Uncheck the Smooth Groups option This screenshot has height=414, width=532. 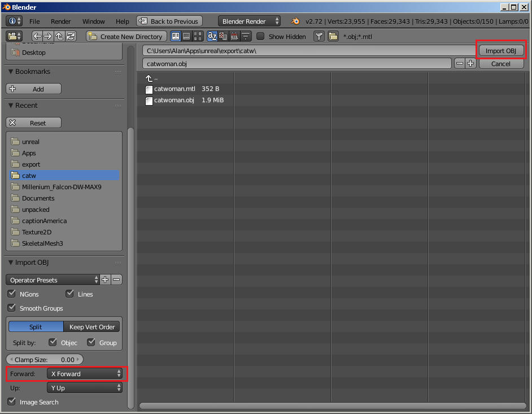pos(12,308)
